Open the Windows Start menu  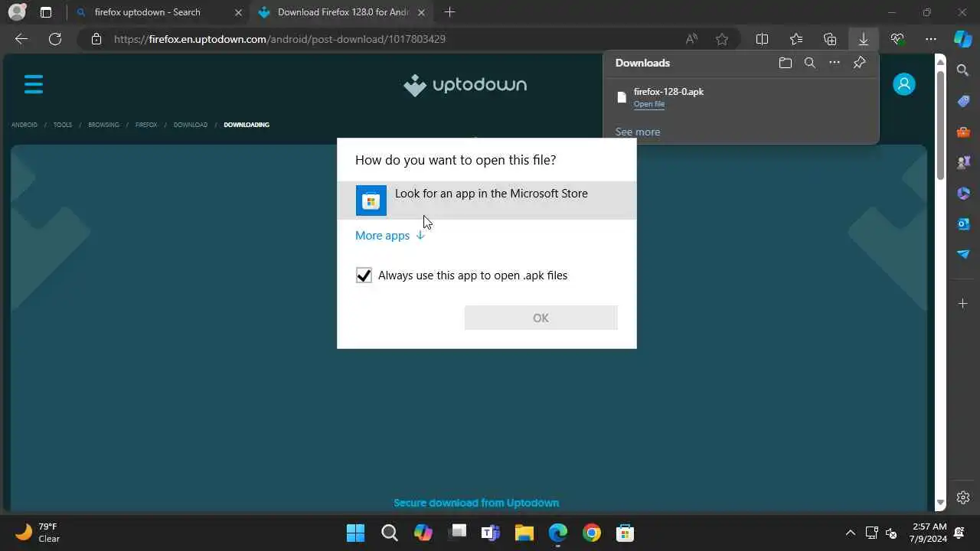tap(355, 533)
